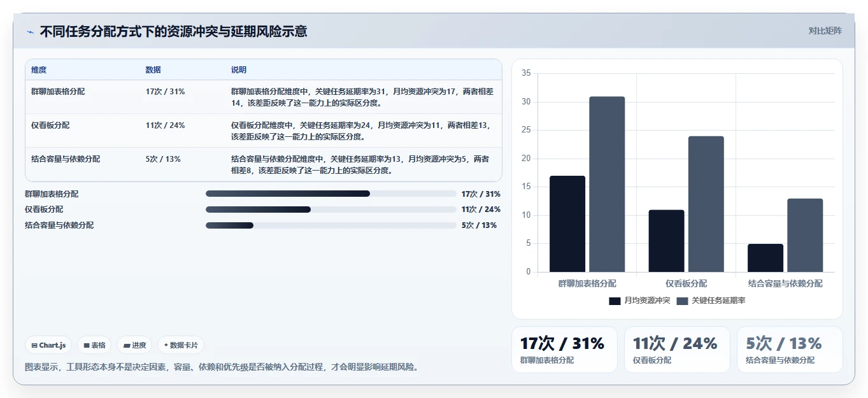Click the 对比矩阵 label in header
Image resolution: width=868 pixels, height=398 pixels.
tap(825, 31)
